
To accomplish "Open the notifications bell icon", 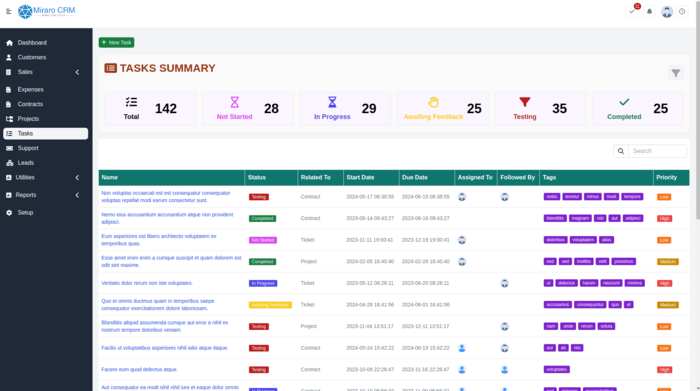I will tap(650, 12).
